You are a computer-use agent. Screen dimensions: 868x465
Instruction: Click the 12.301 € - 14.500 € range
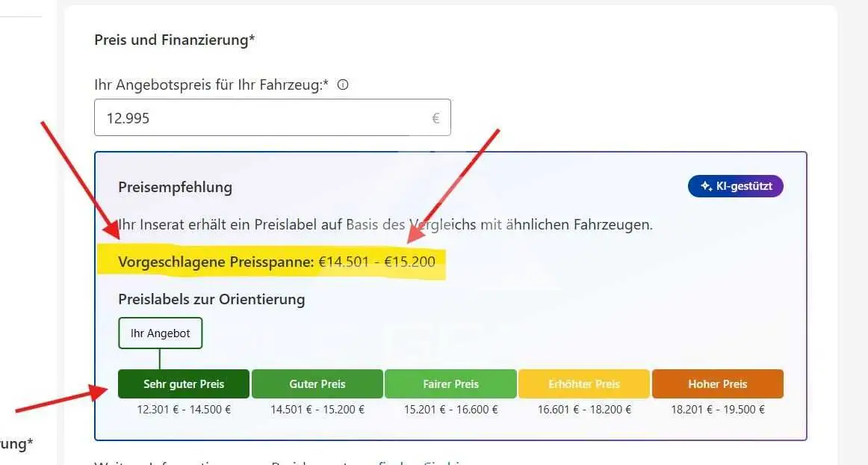click(184, 410)
